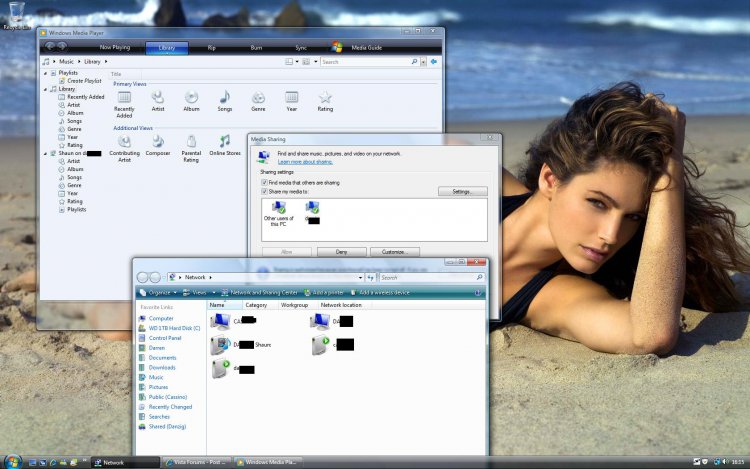Screen dimensions: 750x469
Task: Open 'Learn more about sharing' link
Action: (305, 162)
